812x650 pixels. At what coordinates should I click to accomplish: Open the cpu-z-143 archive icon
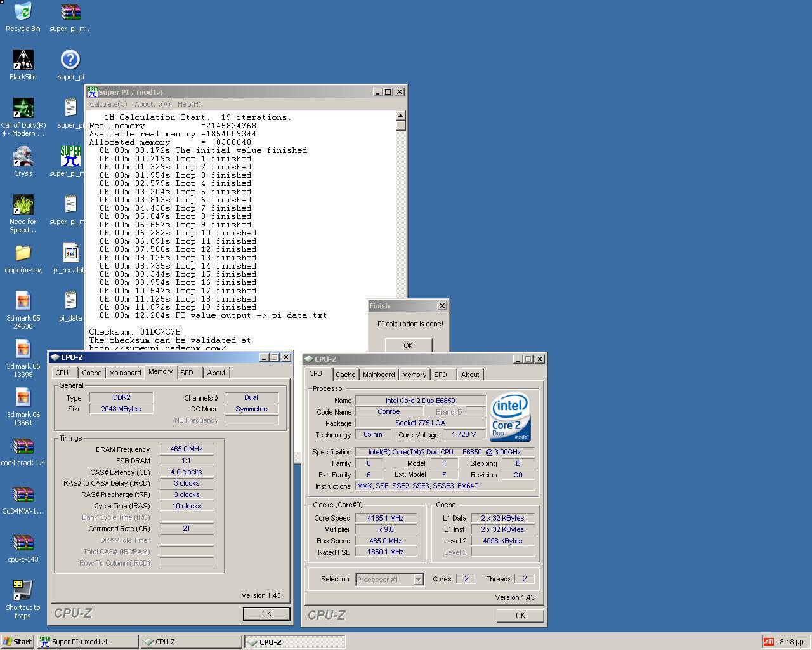point(23,542)
